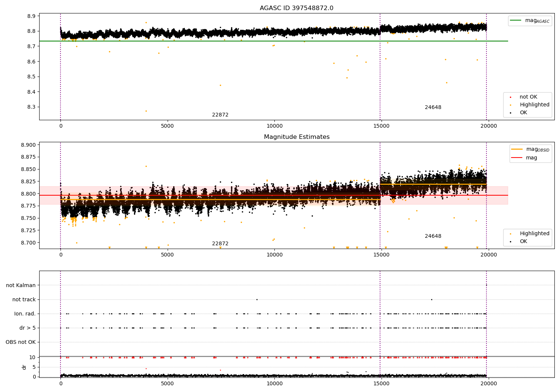This screenshot has height=392, width=560.
Task: Click the lowest orange outlier point in the AGASC ID plot
Action: tap(146, 111)
